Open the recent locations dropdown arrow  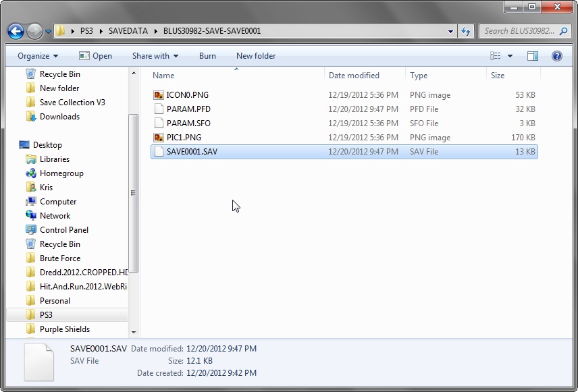coord(48,32)
